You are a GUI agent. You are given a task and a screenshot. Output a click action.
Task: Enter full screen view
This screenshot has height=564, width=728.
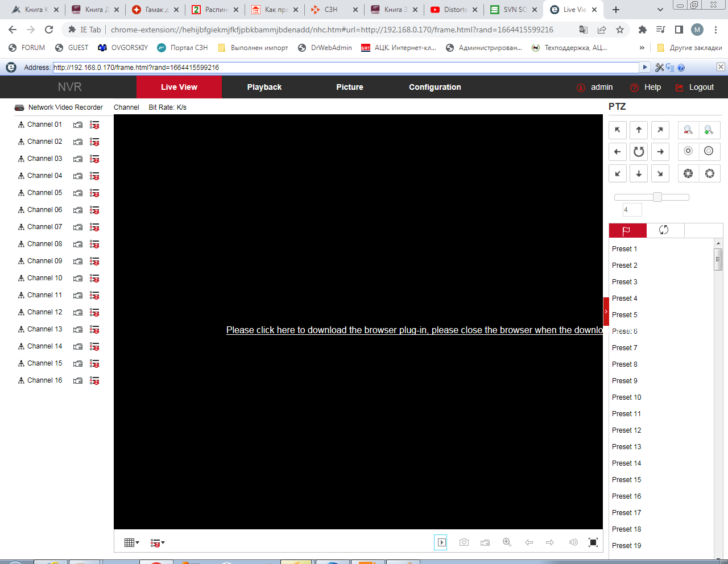593,542
